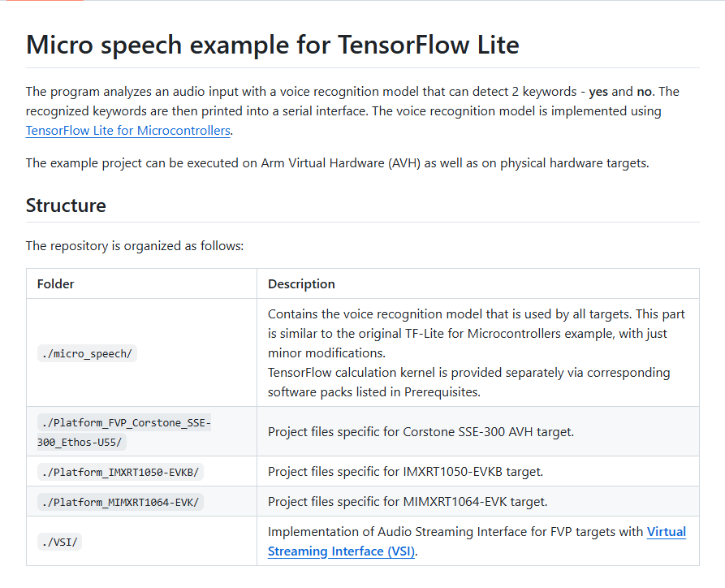Screen dimensions: 725x588
Task: Click the IMXRT1050-EVKB target description text
Action: click(405, 472)
